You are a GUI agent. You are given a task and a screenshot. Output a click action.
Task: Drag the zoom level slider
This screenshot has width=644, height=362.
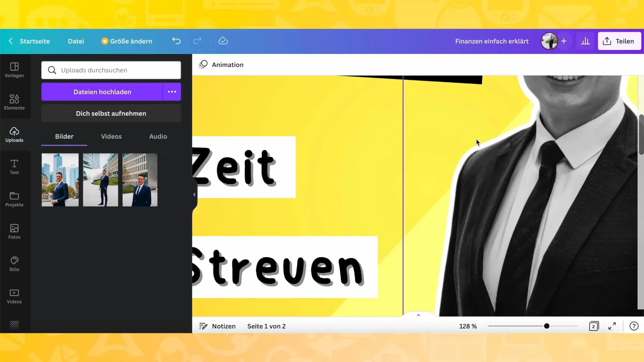click(547, 326)
